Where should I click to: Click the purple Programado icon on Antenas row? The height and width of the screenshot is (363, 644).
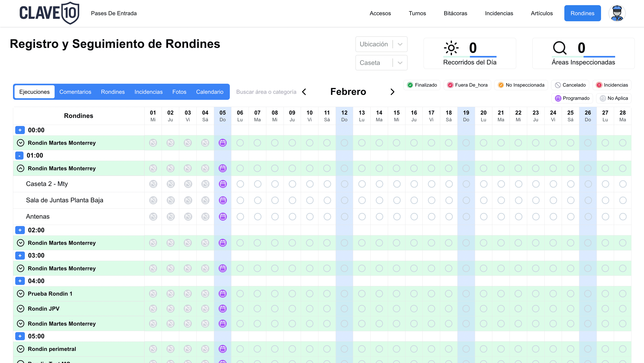coord(222,216)
